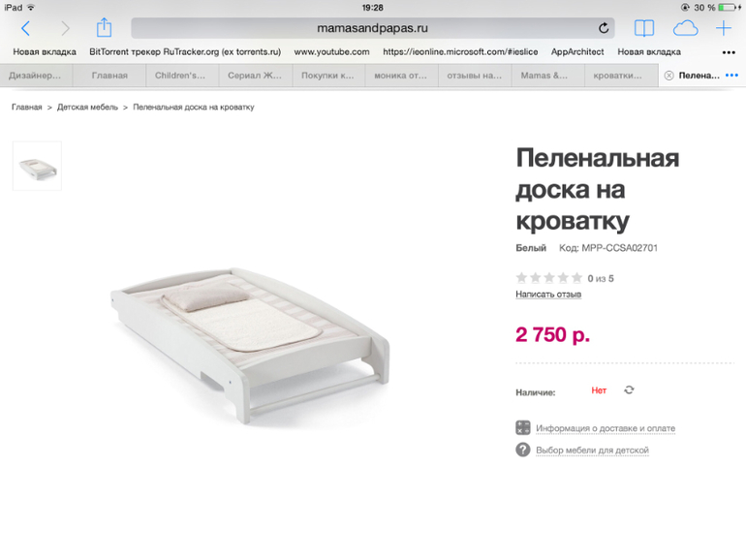746x560 pixels.
Task: Go back with Safari's back arrow
Action: [x=26, y=28]
